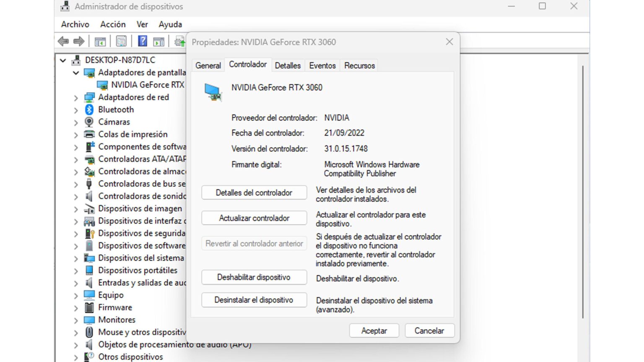
Task: Click the Deshabilitar dispositivo button
Action: pyautogui.click(x=254, y=277)
